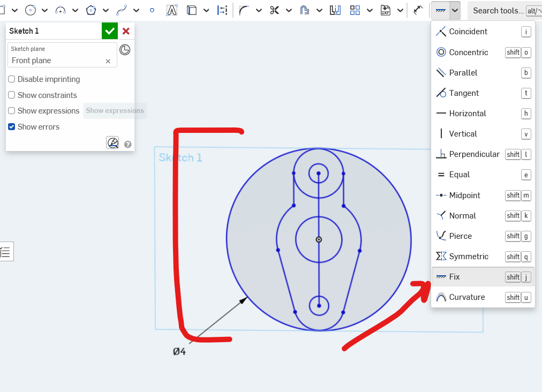Choose the Equal constraint
Image resolution: width=542 pixels, height=392 pixels.
(483, 175)
